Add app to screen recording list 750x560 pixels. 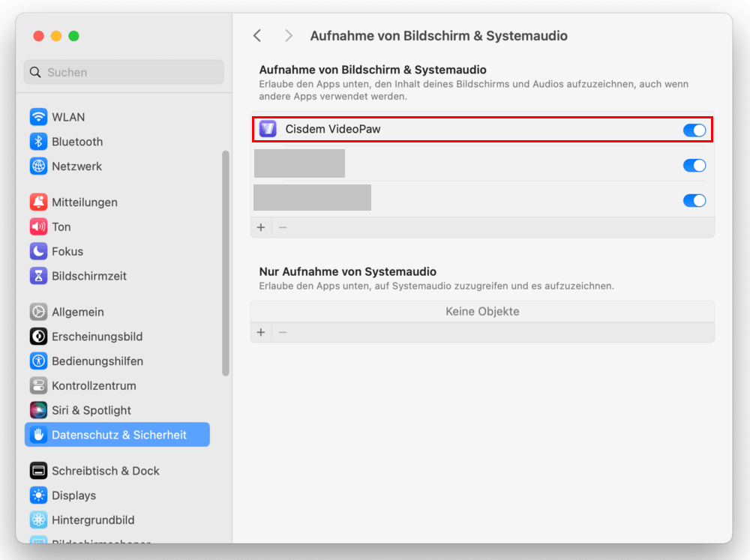[261, 228]
